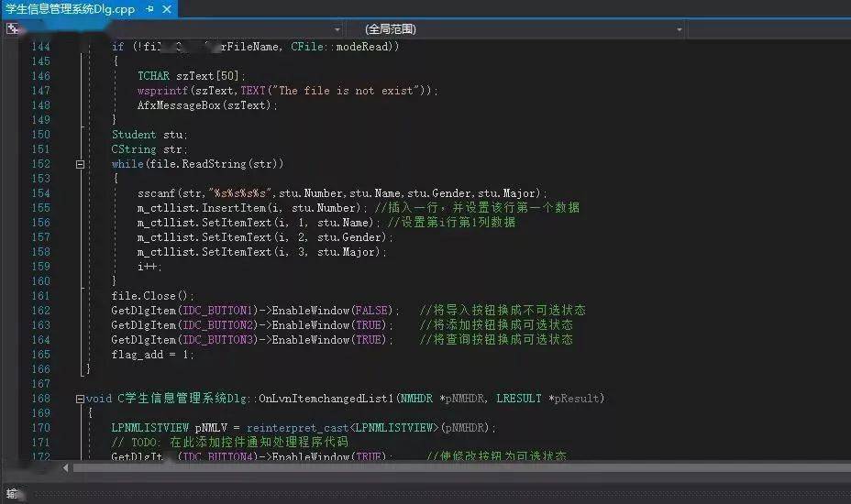Collapse the while(file.ReadString(str)) code block
This screenshot has height=504, width=851.
81,164
